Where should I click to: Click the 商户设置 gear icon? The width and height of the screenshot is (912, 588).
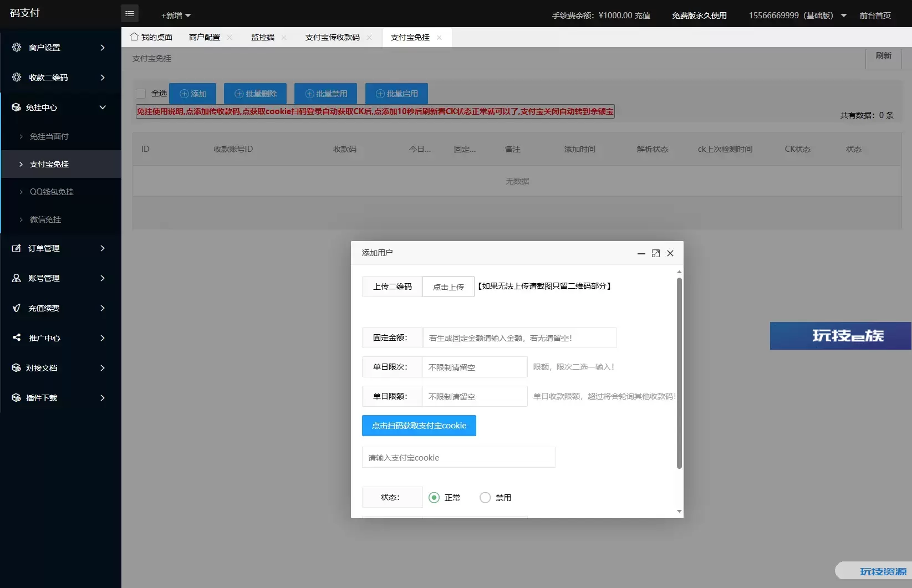point(17,47)
